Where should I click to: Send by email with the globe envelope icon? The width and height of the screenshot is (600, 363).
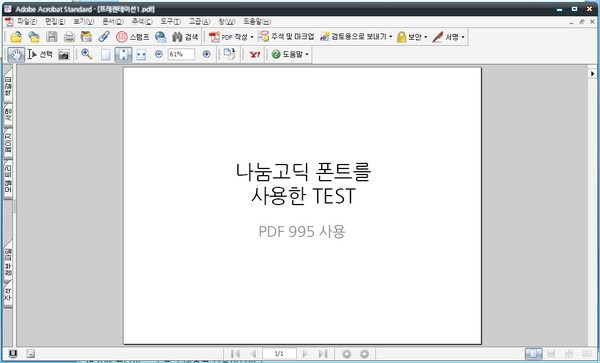(x=161, y=37)
